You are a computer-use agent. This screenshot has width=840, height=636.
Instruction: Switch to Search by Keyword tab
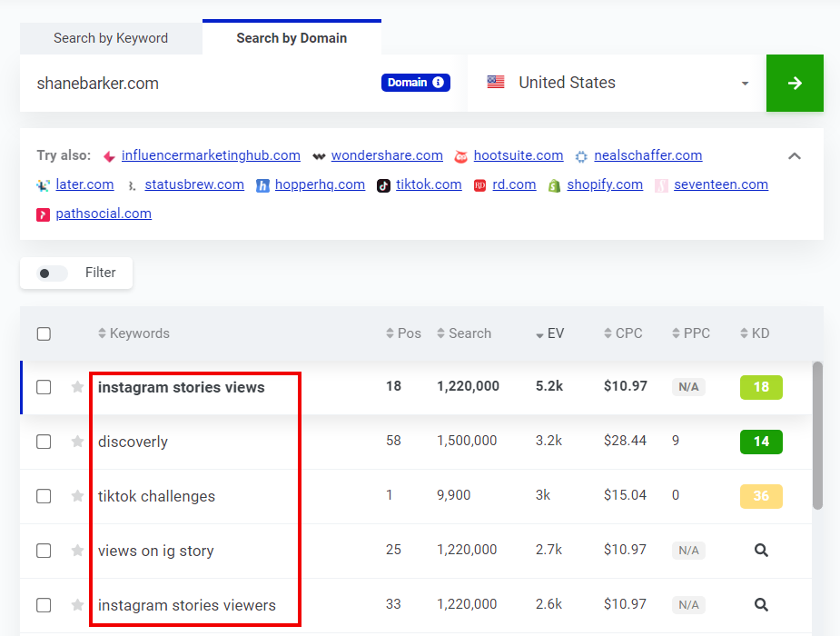(x=111, y=38)
